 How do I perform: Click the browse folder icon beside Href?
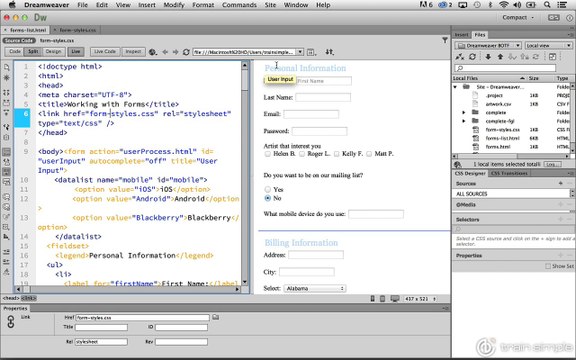pyautogui.click(x=216, y=317)
